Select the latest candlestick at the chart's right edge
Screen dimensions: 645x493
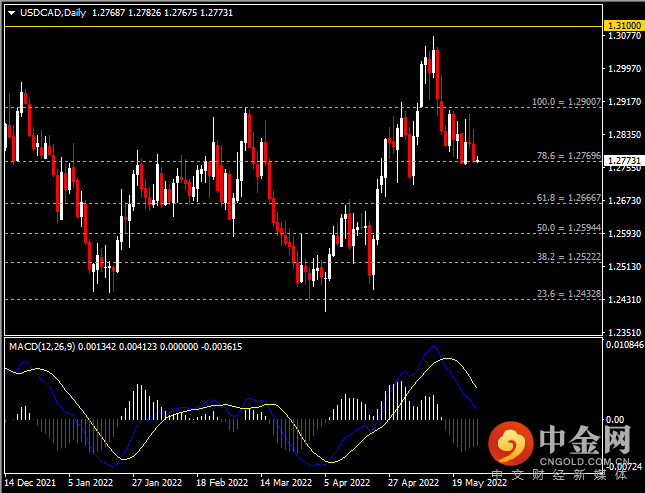(478, 160)
